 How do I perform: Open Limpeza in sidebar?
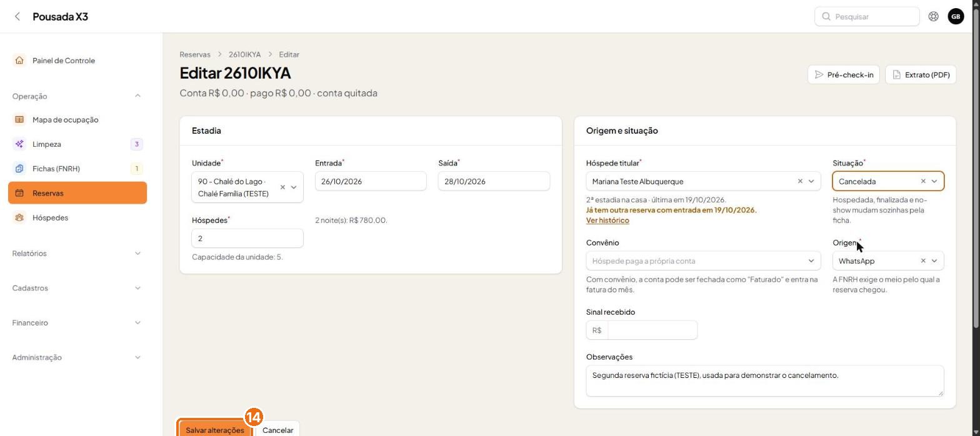pyautogui.click(x=77, y=144)
